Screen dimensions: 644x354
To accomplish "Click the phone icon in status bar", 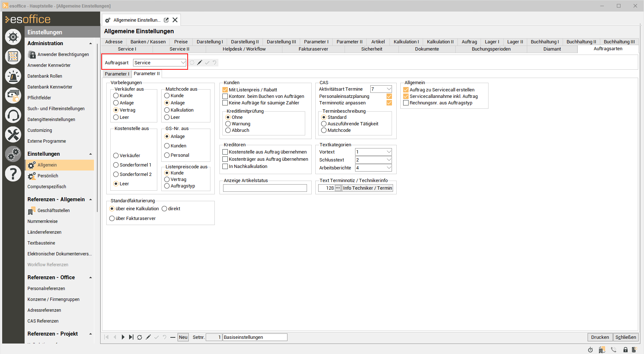I will click(x=614, y=350).
